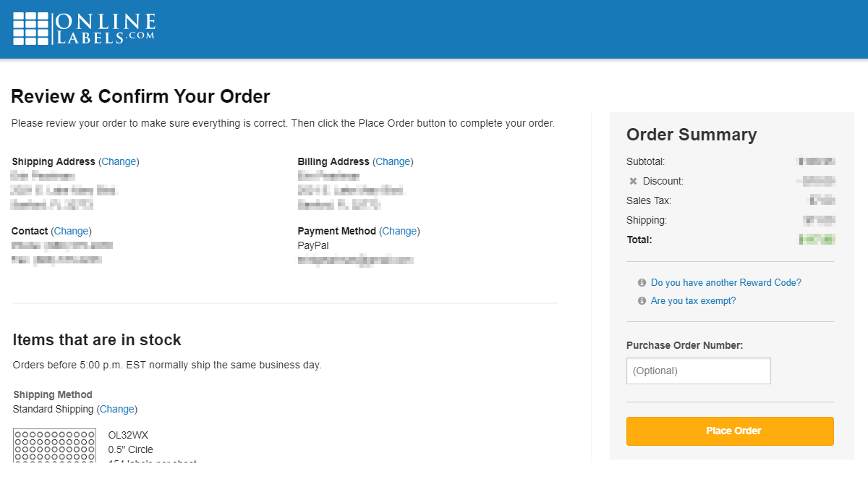Click the PayPal payment method text

tap(313, 245)
